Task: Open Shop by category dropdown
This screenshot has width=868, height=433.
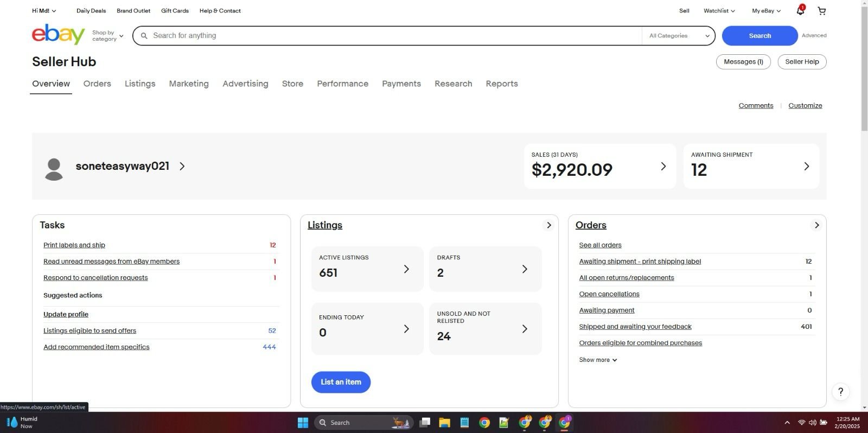Action: (108, 36)
